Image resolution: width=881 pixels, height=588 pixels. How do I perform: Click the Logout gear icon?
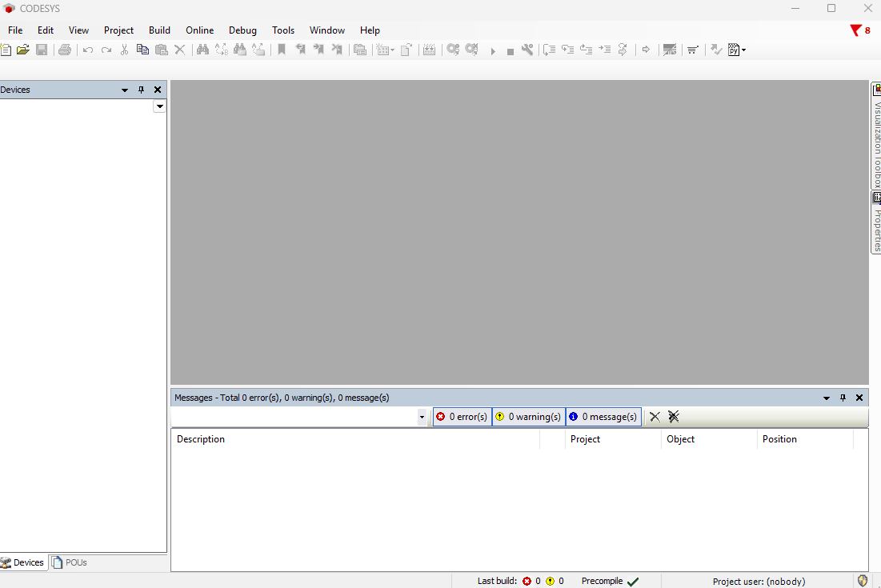pos(471,50)
